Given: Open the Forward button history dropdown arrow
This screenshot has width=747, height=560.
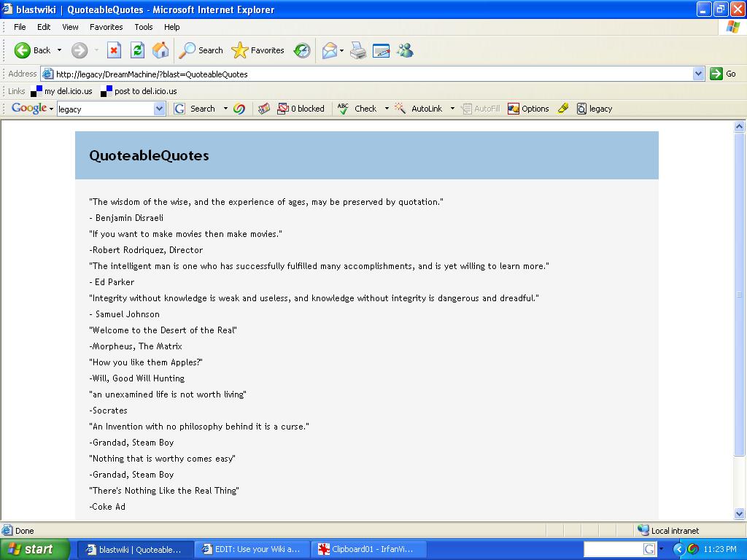Looking at the screenshot, I should pyautogui.click(x=96, y=50).
